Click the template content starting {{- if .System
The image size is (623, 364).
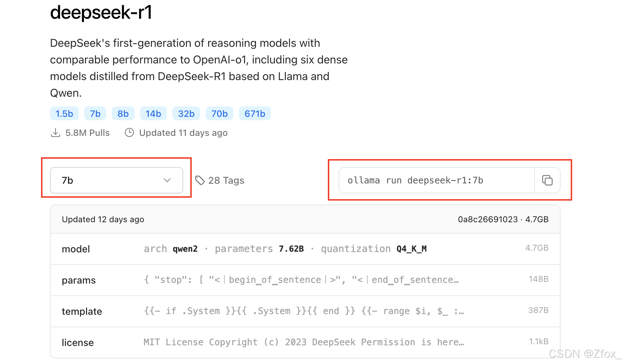(304, 311)
